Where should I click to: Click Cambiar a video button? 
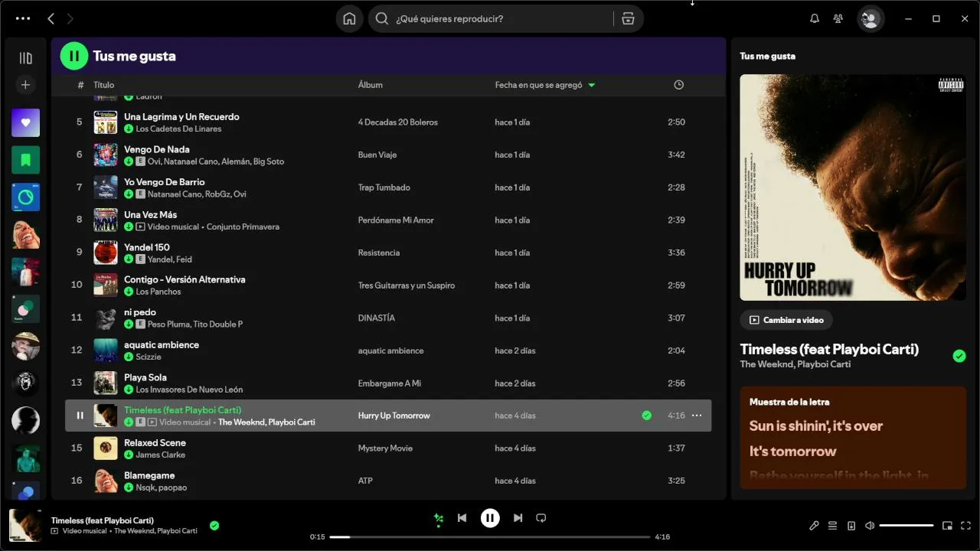click(x=786, y=320)
